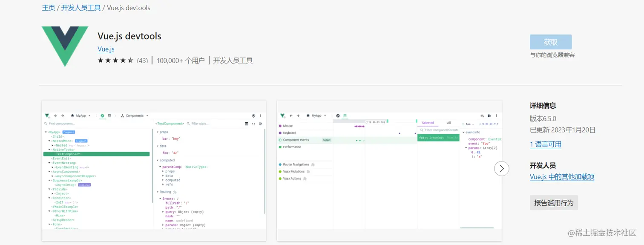Select the 与你的浏览器兼容 text

(552, 55)
